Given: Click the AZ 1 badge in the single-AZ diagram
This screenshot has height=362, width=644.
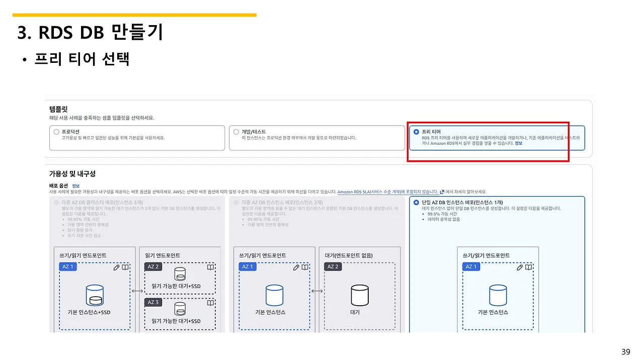Looking at the screenshot, I should [x=470, y=266].
